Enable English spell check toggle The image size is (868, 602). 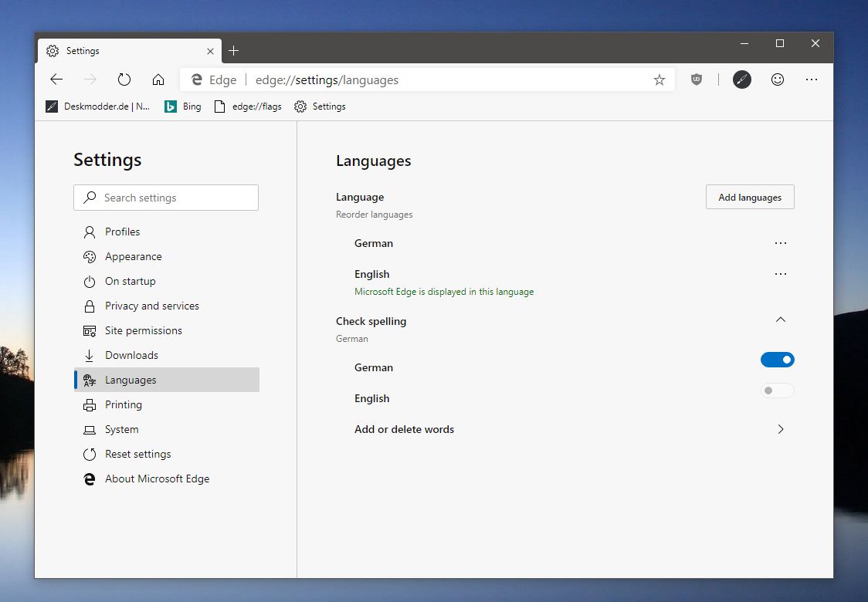(x=777, y=391)
